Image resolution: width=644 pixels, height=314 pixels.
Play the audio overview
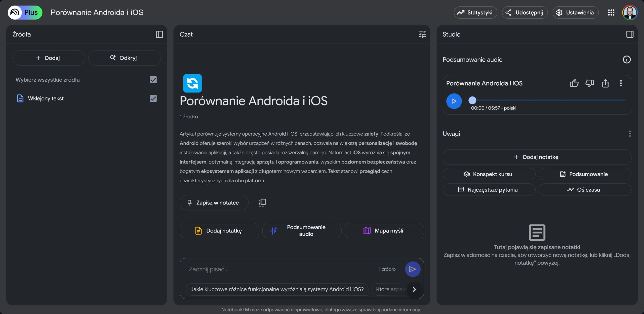(454, 101)
